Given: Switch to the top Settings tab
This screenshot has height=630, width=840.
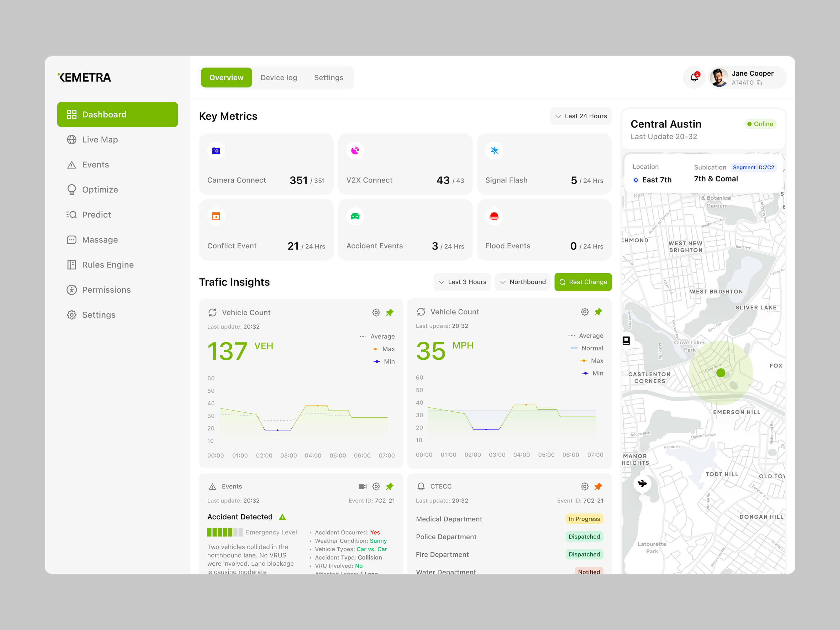Looking at the screenshot, I should coord(328,77).
